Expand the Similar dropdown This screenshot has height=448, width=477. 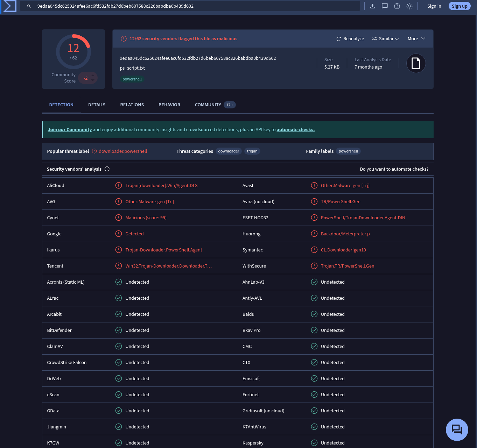pos(386,39)
